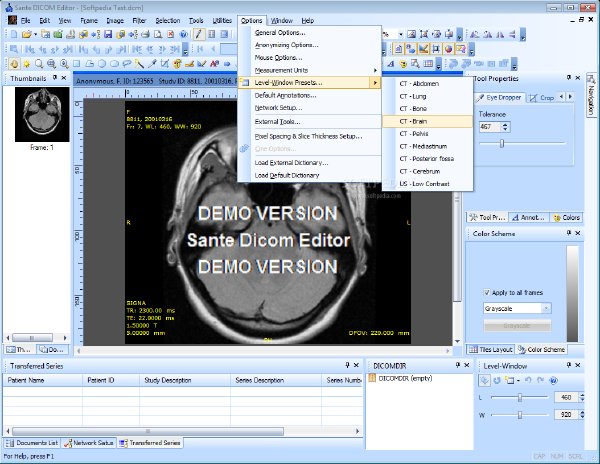Image resolution: width=600 pixels, height=464 pixels.
Task: Select DICOMDIR (empty) tree item
Action: [x=401, y=378]
